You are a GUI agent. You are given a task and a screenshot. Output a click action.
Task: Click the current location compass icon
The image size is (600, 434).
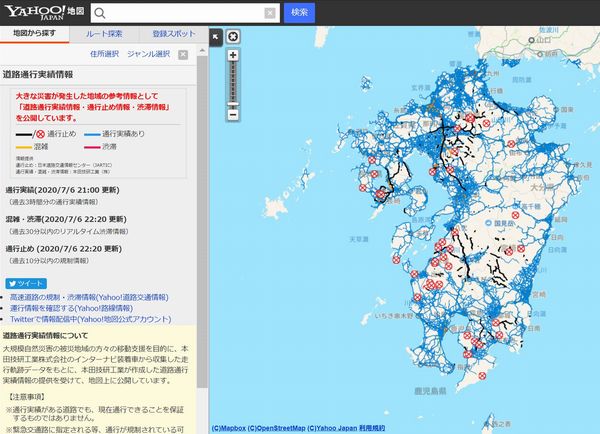pyautogui.click(x=233, y=37)
